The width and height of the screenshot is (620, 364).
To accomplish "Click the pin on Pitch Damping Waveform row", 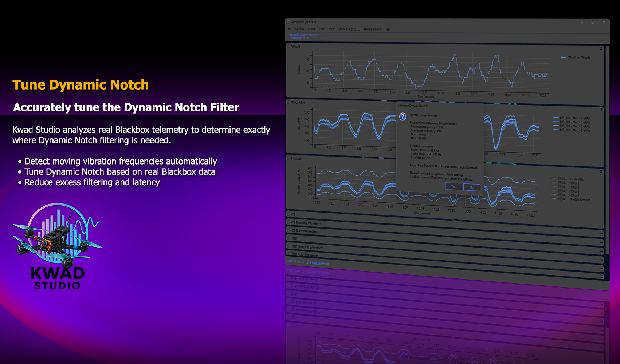I will tap(601, 269).
